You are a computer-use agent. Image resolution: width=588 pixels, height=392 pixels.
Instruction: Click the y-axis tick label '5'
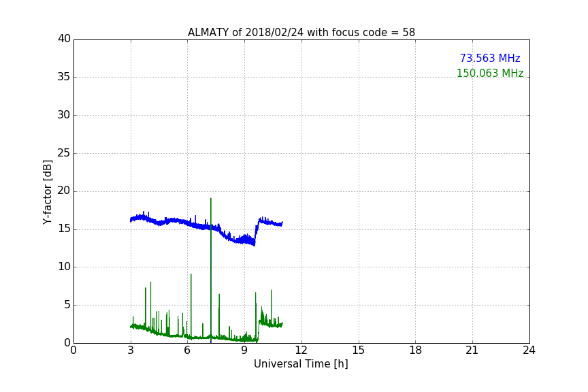point(67,305)
